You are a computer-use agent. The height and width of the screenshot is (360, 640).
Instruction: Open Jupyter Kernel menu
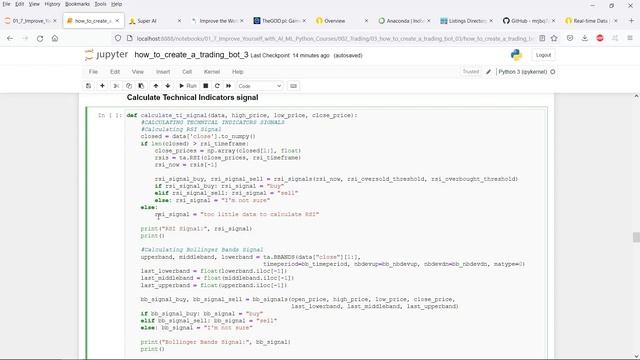212,72
